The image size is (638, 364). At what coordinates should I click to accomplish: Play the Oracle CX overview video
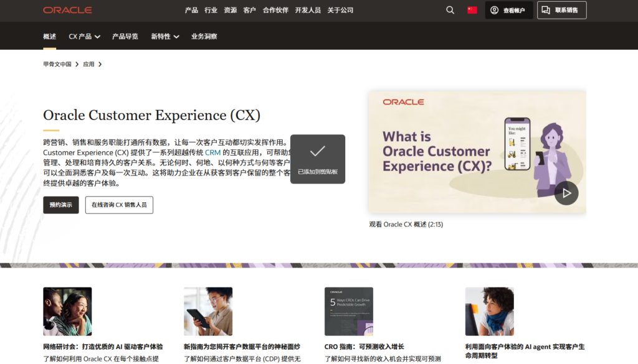point(566,193)
